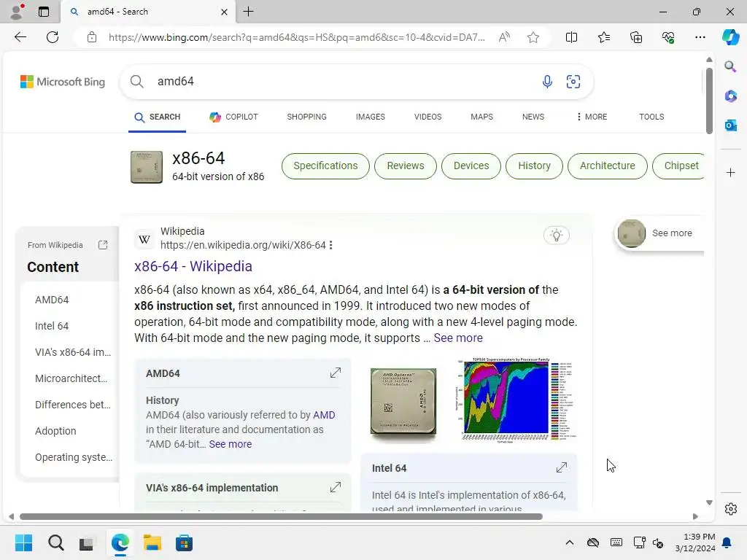Screen dimensions: 747x560
Task: Click the See more card on right
Action: [x=659, y=233]
